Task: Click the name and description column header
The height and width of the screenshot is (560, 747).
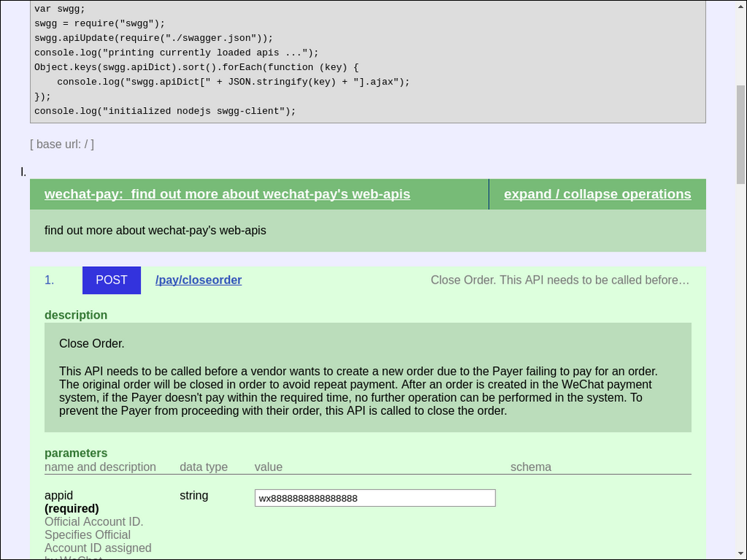Action: click(x=100, y=467)
